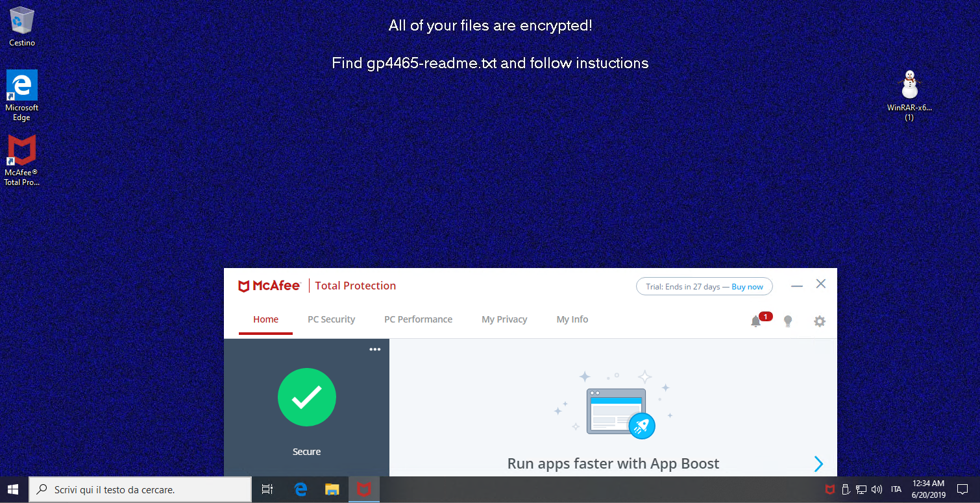Click the McAfee lightbulb tips icon
Viewport: 980px width, 503px height.
(788, 321)
